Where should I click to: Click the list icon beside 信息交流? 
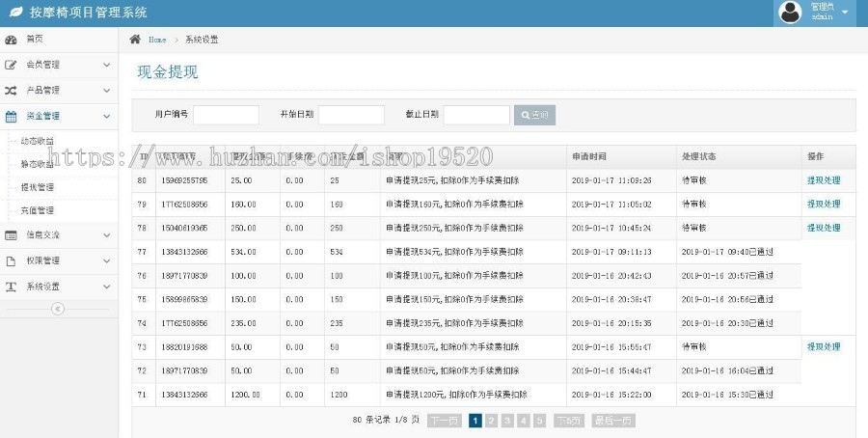[x=11, y=235]
